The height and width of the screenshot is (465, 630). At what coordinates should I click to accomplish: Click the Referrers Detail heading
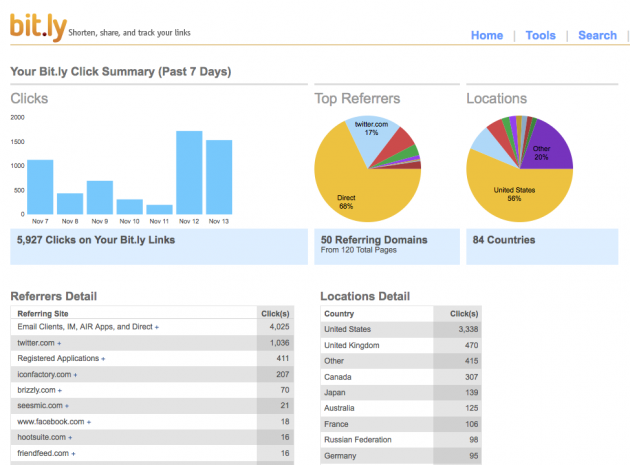click(53, 296)
